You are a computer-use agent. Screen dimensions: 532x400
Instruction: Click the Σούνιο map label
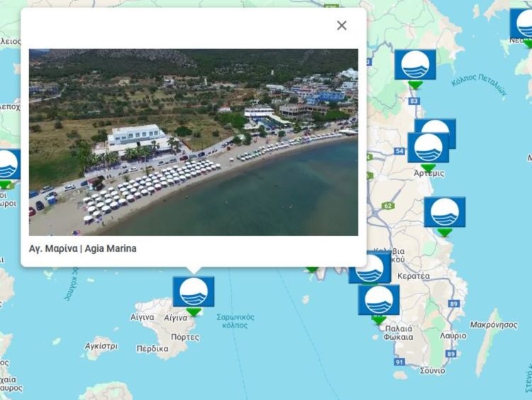tap(432, 371)
